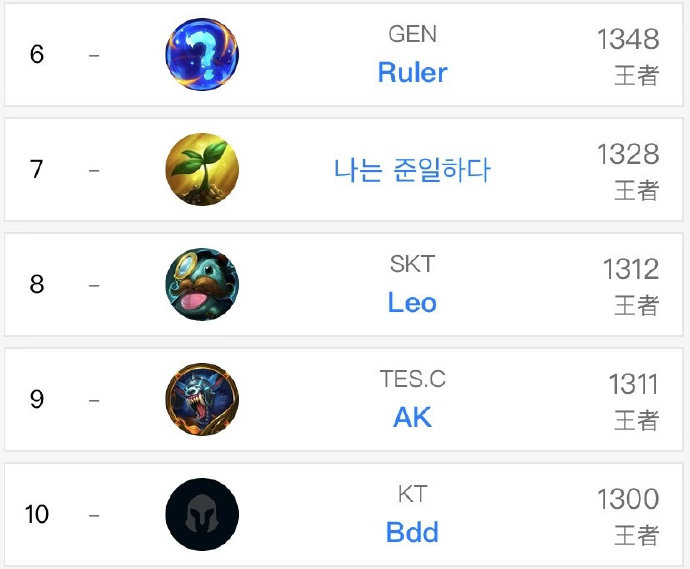Viewport: 690px width, 569px height.
Task: Select the green sprout seedling avatar
Action: pyautogui.click(x=202, y=169)
